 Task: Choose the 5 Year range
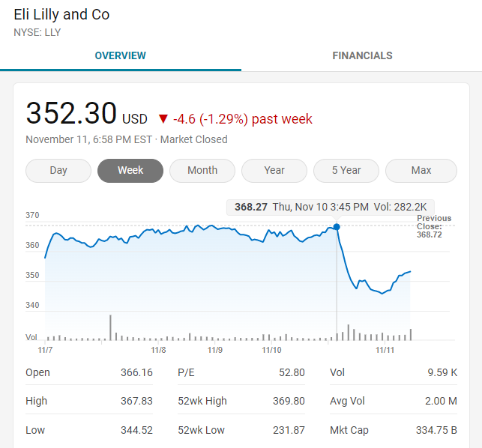click(346, 170)
